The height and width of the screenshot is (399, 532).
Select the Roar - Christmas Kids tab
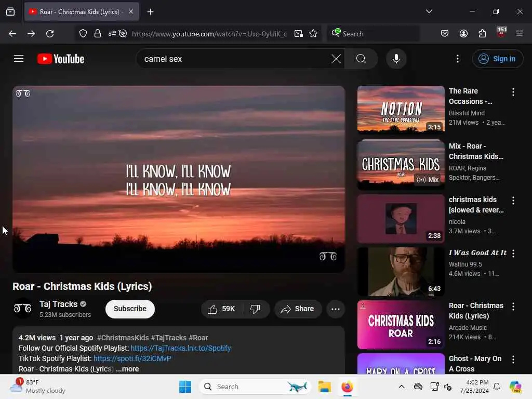[x=82, y=12]
